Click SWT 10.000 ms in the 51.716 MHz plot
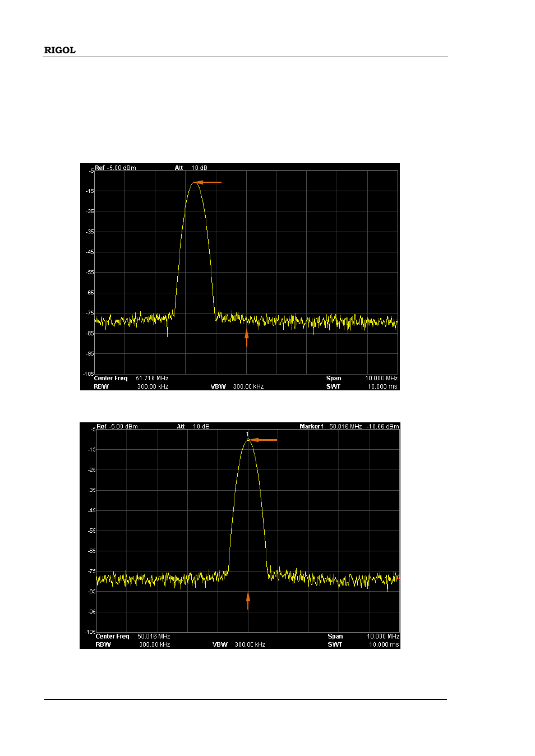The width and height of the screenshot is (535, 756). (x=362, y=387)
